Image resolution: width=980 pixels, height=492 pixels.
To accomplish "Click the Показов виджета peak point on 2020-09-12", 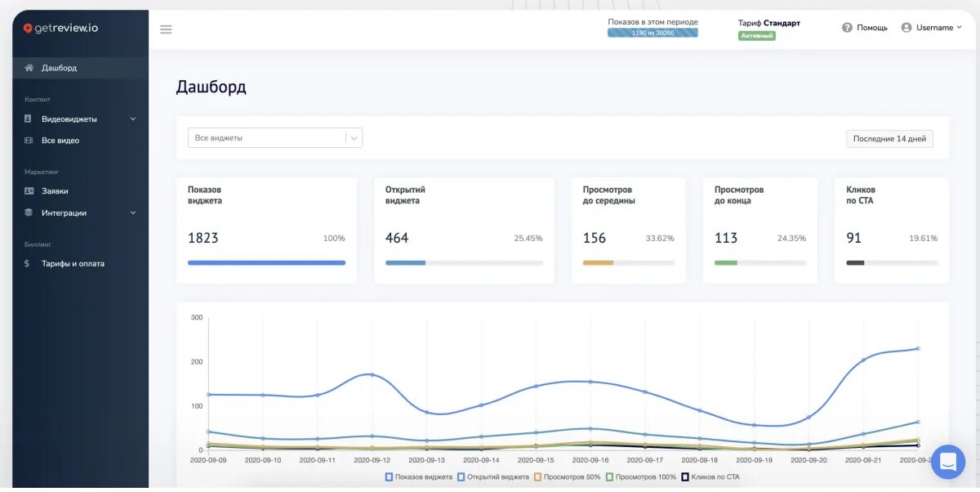I will [372, 375].
